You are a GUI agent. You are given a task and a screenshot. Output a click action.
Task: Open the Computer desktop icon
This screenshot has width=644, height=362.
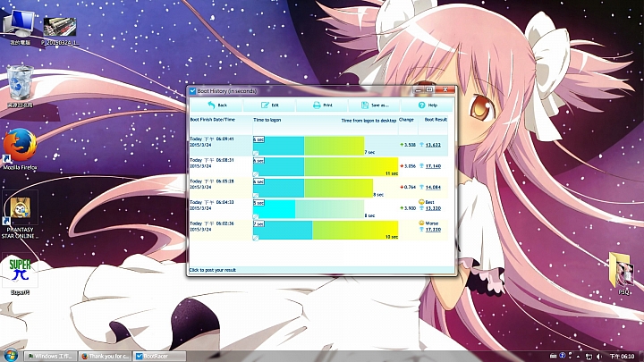(20, 27)
